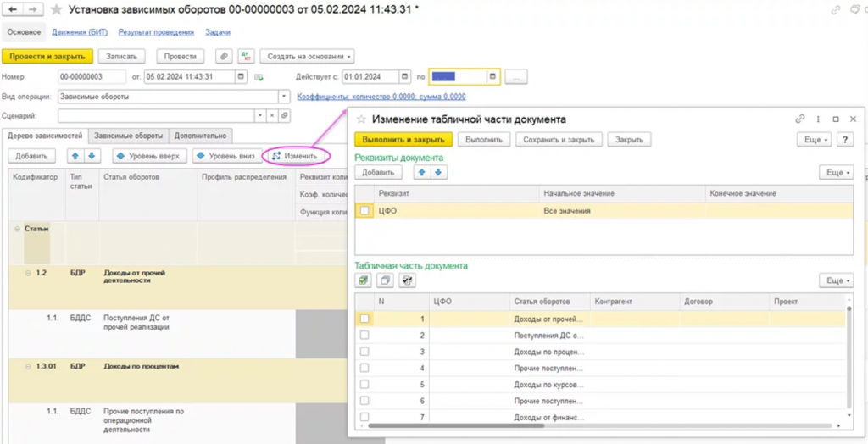
Task: Open the 'Дополнительно' tab
Action: (x=200, y=136)
